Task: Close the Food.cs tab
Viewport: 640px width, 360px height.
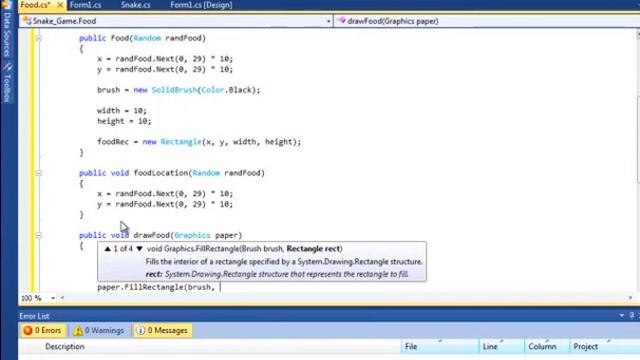Action: coord(60,5)
